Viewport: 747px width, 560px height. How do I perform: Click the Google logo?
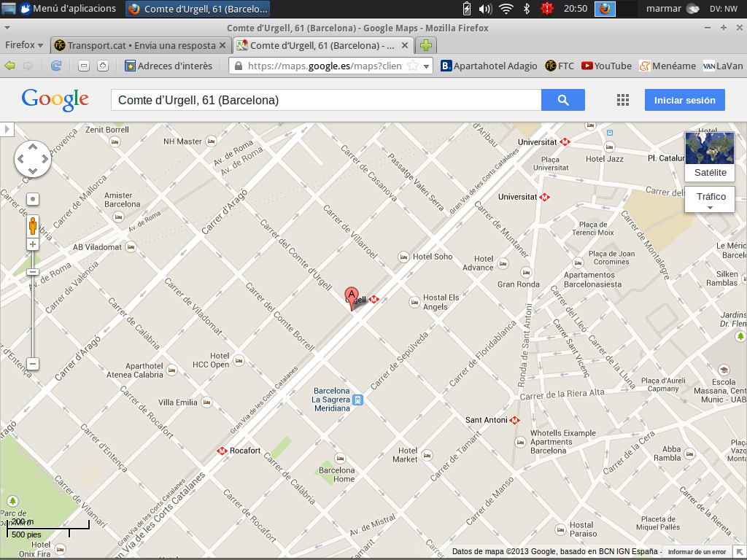point(55,100)
